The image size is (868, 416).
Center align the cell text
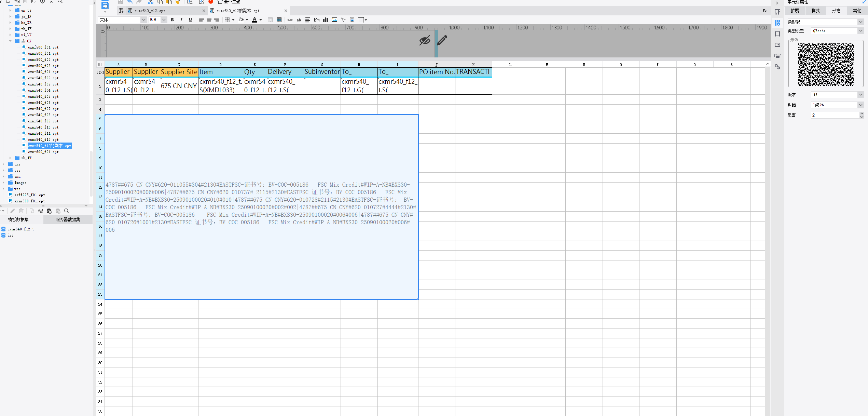pos(209,20)
